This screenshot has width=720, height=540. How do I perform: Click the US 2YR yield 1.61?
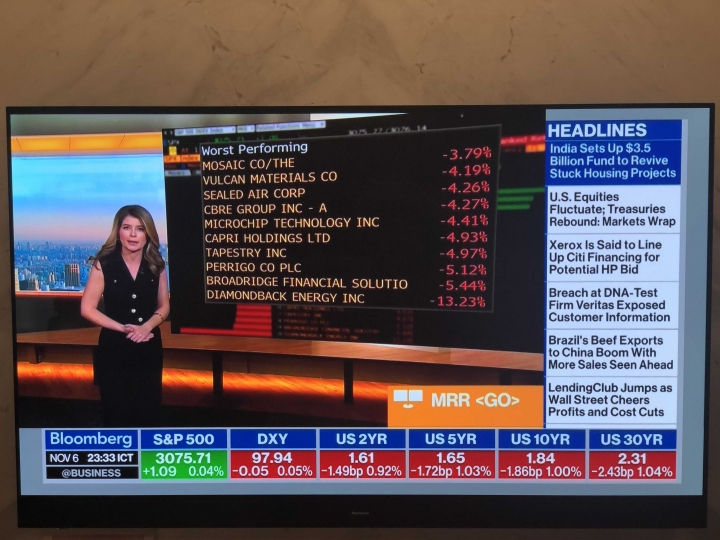(362, 458)
